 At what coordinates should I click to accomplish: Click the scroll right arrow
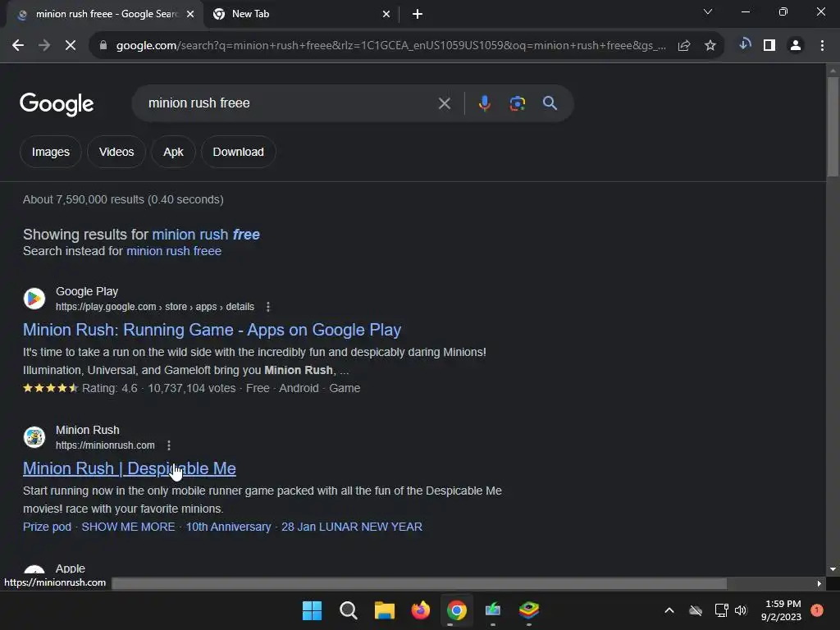[x=819, y=583]
